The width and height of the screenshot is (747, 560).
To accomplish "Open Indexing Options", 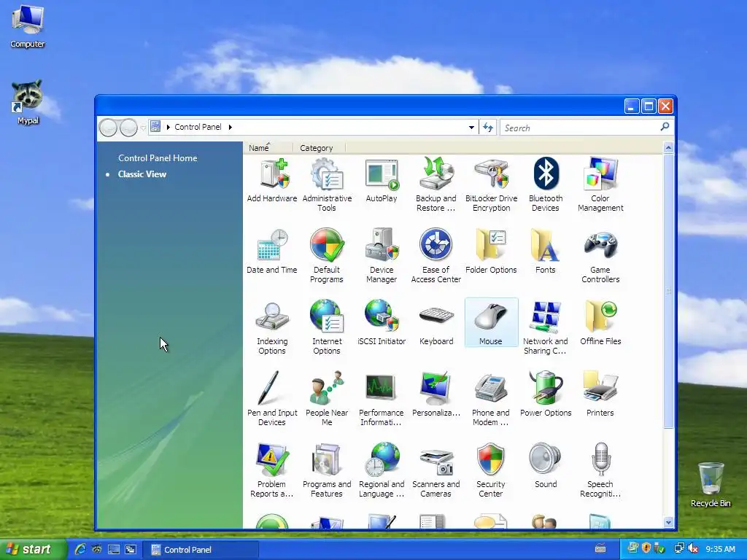I will pyautogui.click(x=272, y=327).
